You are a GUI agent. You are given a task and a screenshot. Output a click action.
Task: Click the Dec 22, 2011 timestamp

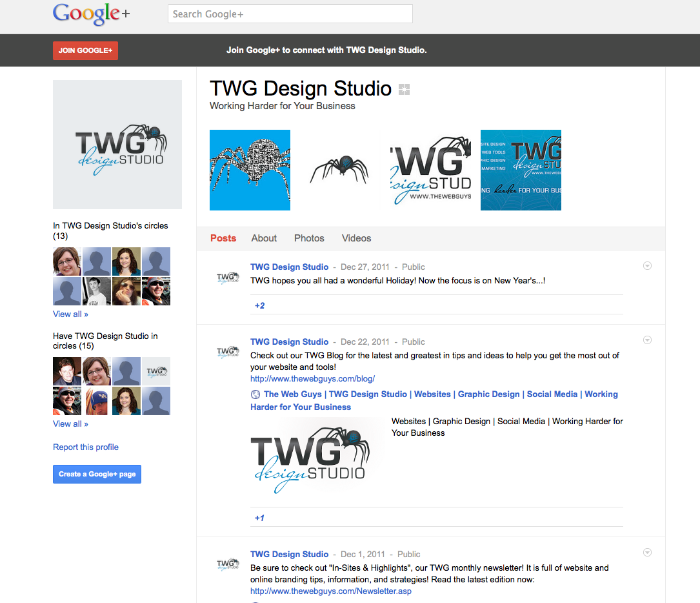click(x=365, y=342)
